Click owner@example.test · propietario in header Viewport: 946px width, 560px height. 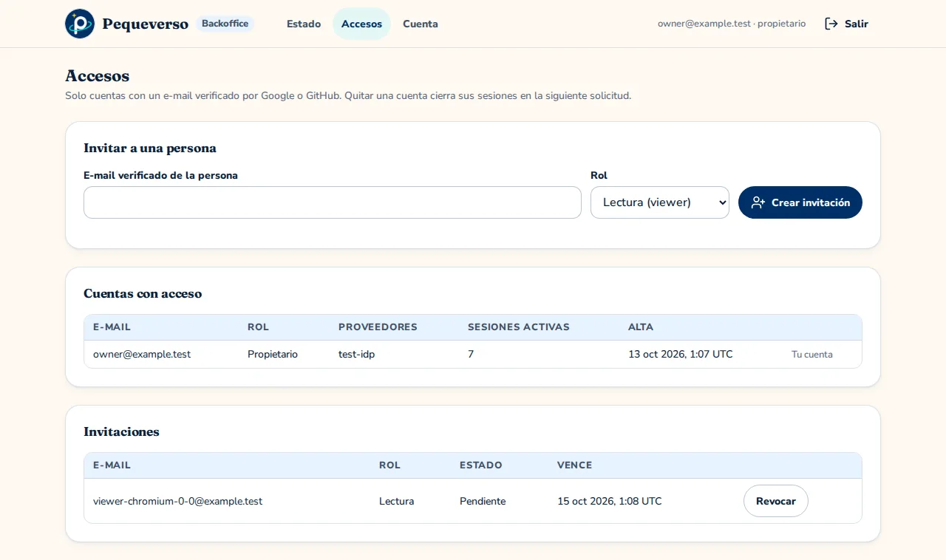pos(732,24)
